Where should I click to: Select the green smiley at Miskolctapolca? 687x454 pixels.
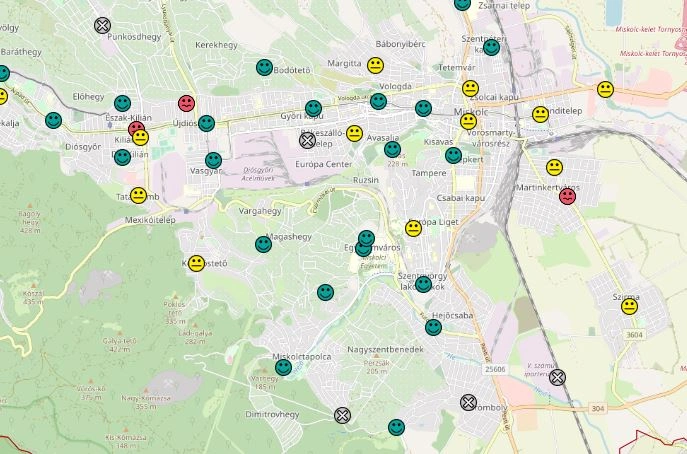click(283, 367)
